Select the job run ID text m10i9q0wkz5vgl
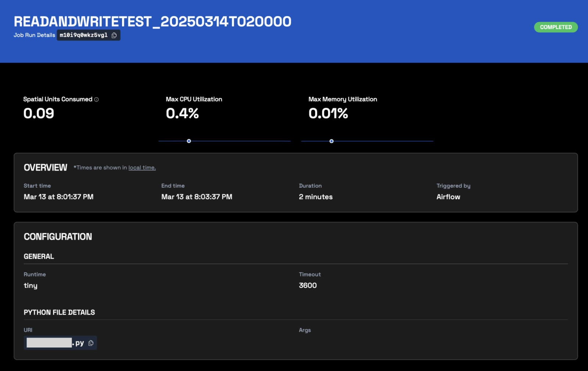 [x=83, y=35]
